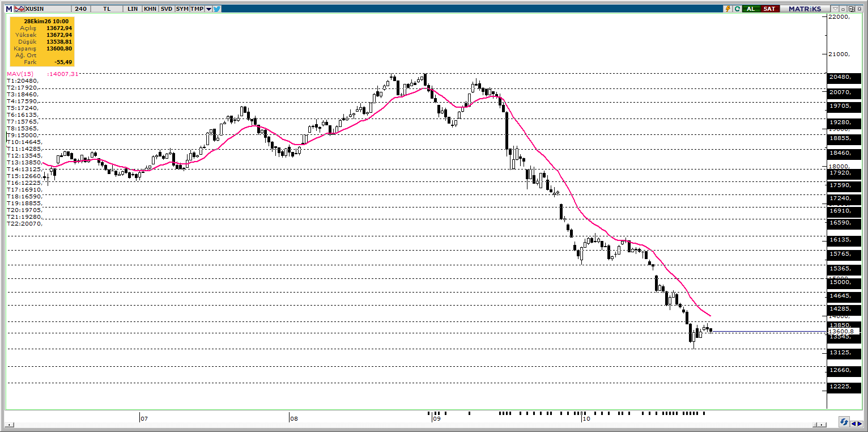Click the Kapanış value 13600,80
The height and width of the screenshot is (432, 868).
59,49
